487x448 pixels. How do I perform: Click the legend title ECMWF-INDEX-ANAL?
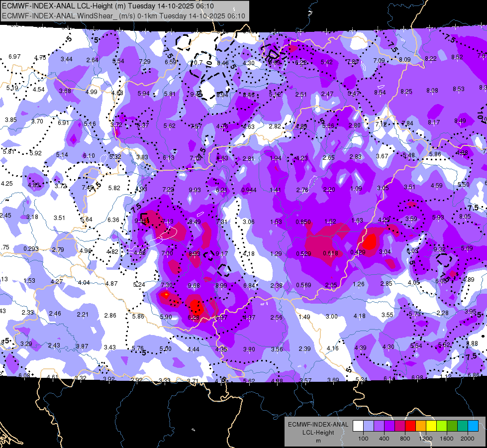[x=318, y=425]
